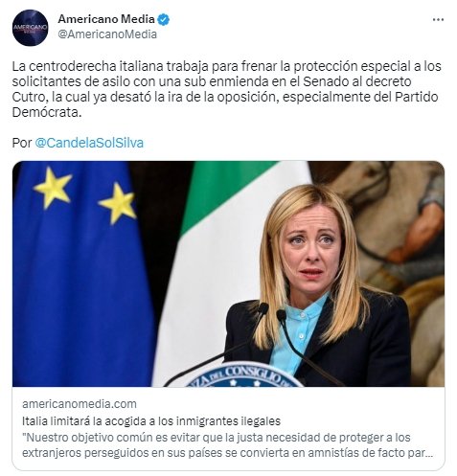Click the words 'Partido Demócrata' in tweet
The image size is (457, 476).
tap(223, 104)
